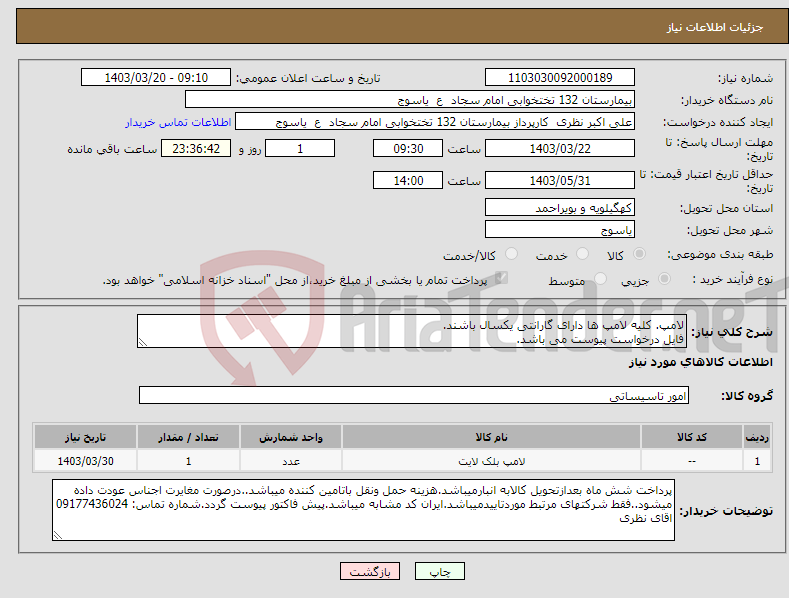Click the نام دستگاه خریدار label
This screenshot has height=598, width=789.
tap(727, 100)
